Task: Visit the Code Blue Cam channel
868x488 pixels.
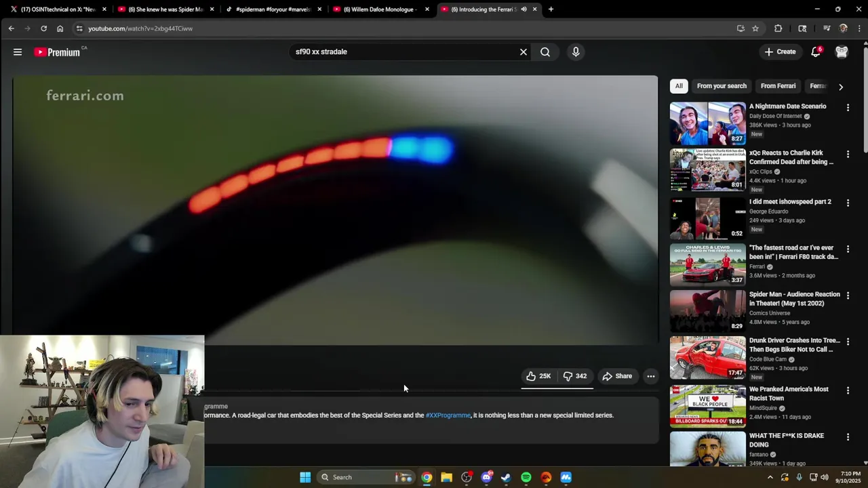Action: click(768, 359)
